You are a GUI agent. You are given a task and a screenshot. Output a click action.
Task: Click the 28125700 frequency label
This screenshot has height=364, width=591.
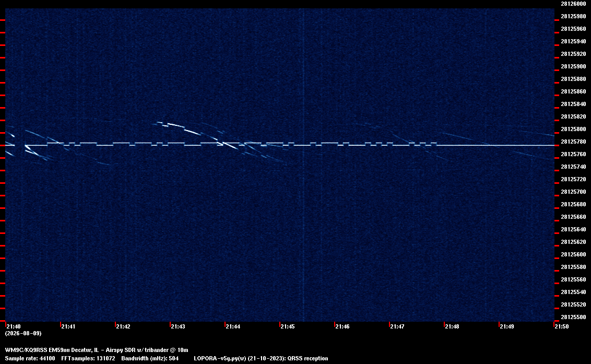pyautogui.click(x=573, y=192)
